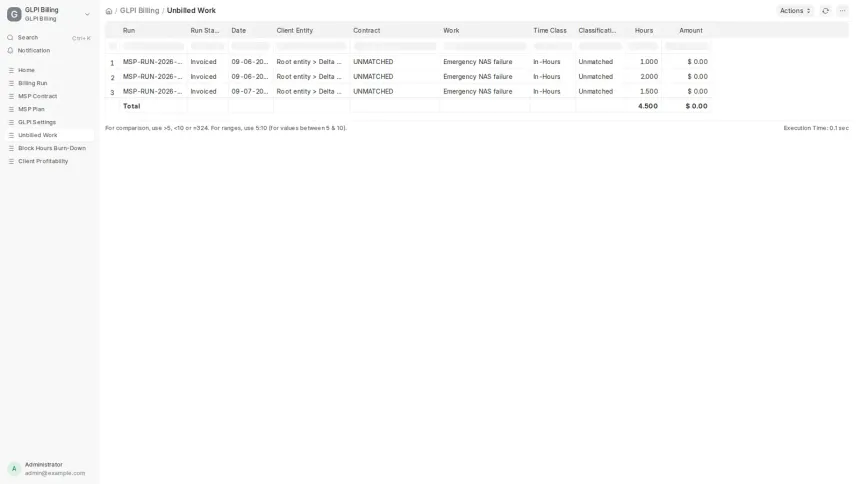Click row 2 MSP-RUN-2026 run cell
The width and height of the screenshot is (860, 484).
pyautogui.click(x=153, y=77)
